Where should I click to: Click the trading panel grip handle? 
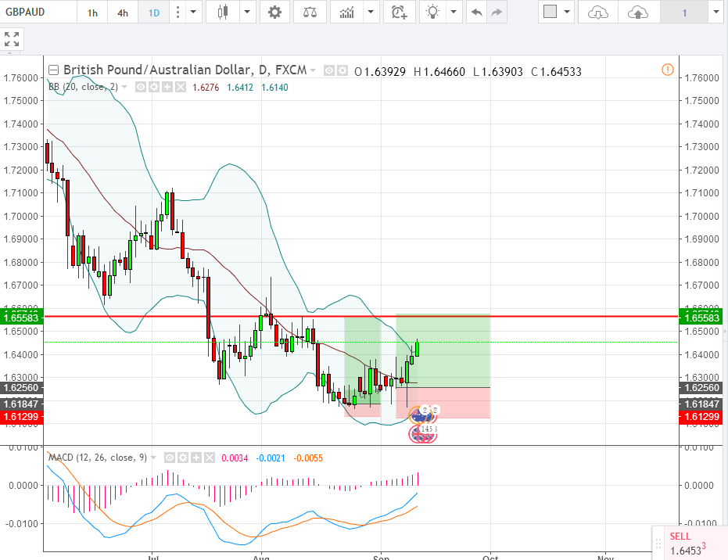pyautogui.click(x=658, y=544)
